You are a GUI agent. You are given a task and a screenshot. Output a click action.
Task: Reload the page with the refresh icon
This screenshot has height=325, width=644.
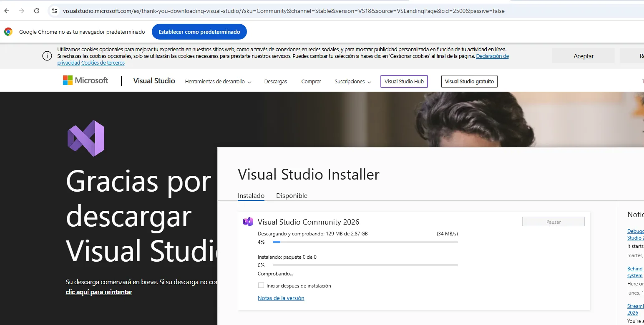tap(37, 11)
